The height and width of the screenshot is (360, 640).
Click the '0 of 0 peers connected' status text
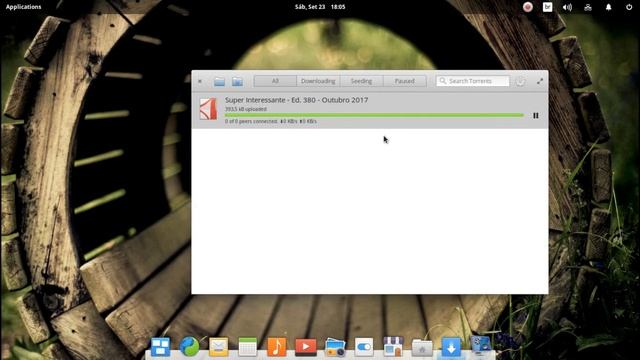(251, 121)
